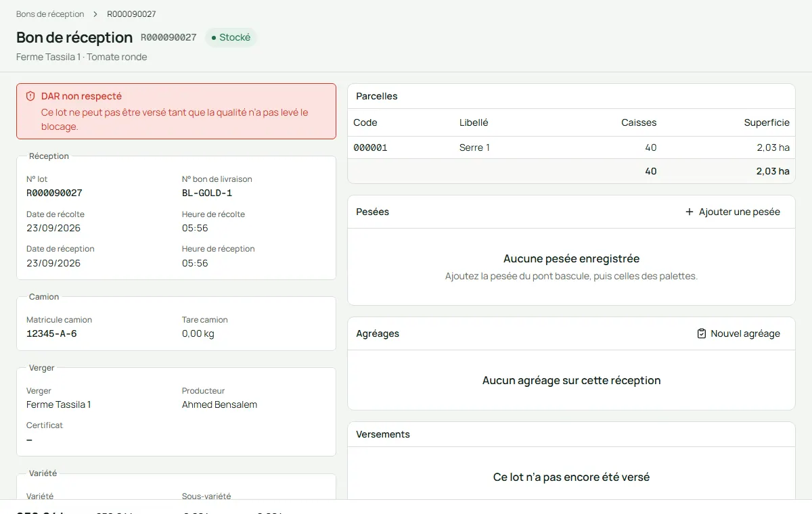
Task: Click the producer name Ahmed Bensalem
Action: coord(219,405)
